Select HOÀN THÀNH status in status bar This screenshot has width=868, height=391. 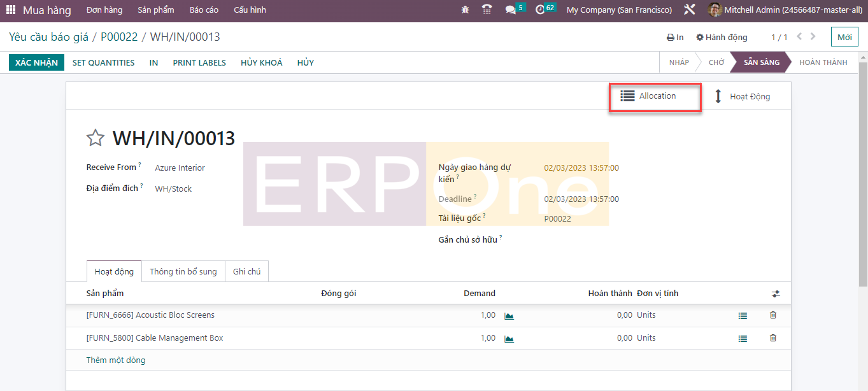823,62
